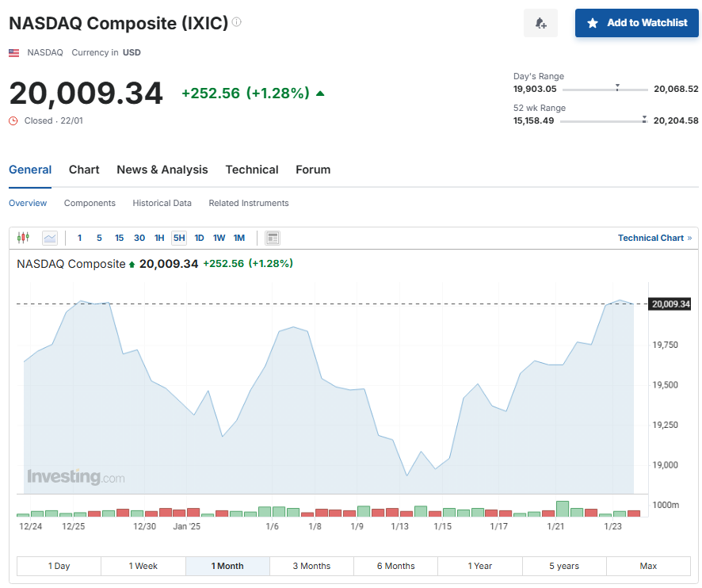Screen dimensions: 702x588
Task: Set chart range to 1 Week
Action: point(143,566)
